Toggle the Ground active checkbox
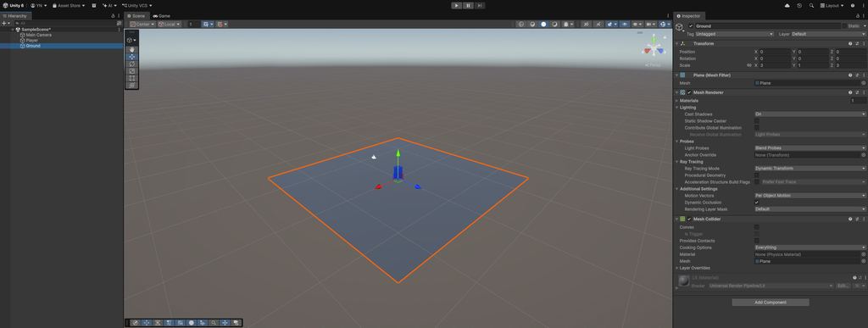 coord(691,26)
